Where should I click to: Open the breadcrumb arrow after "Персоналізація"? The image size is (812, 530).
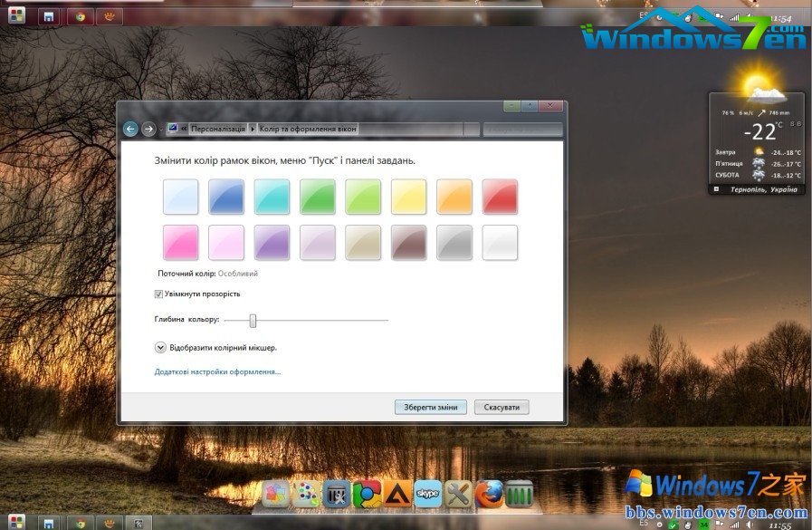pyautogui.click(x=253, y=130)
